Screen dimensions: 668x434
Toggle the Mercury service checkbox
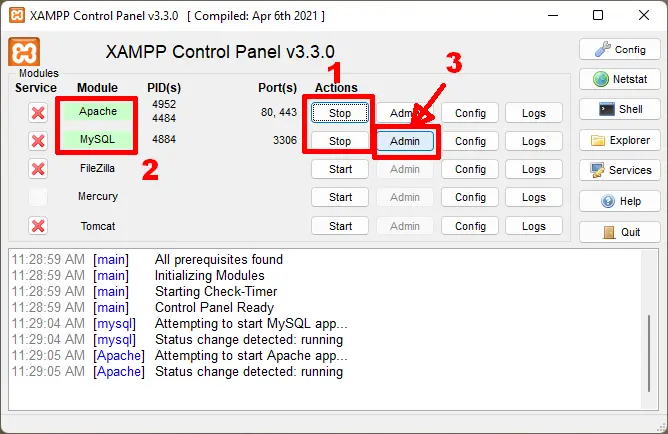pyautogui.click(x=38, y=197)
